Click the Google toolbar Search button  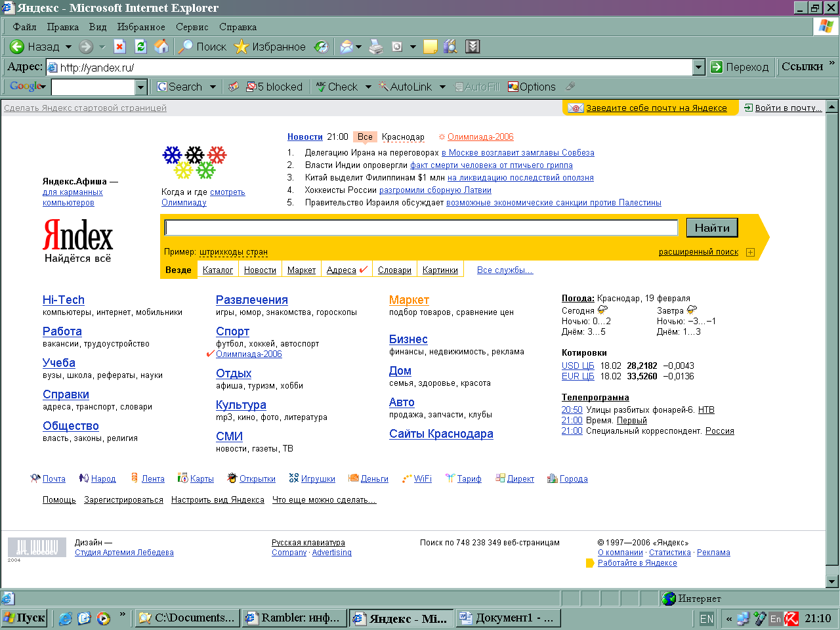coord(180,87)
